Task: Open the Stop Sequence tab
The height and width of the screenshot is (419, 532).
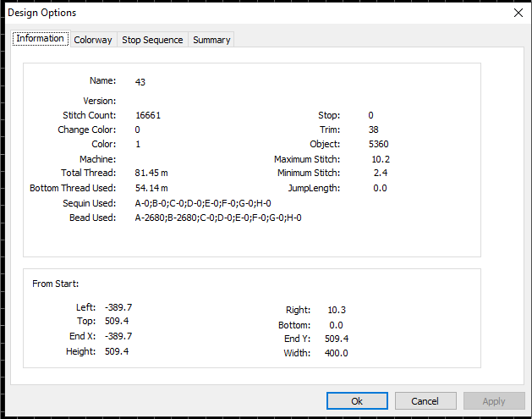Action: pos(152,40)
